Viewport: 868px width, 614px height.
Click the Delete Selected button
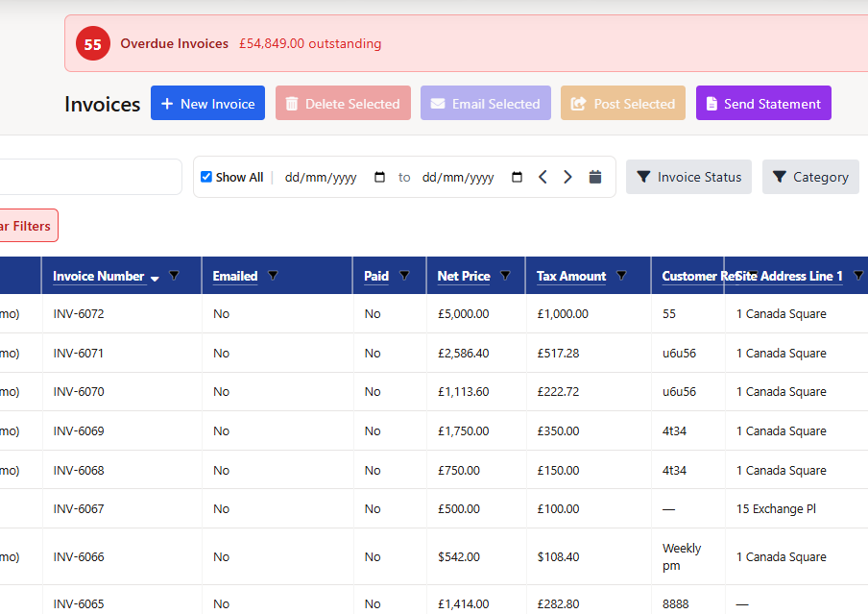click(x=343, y=103)
